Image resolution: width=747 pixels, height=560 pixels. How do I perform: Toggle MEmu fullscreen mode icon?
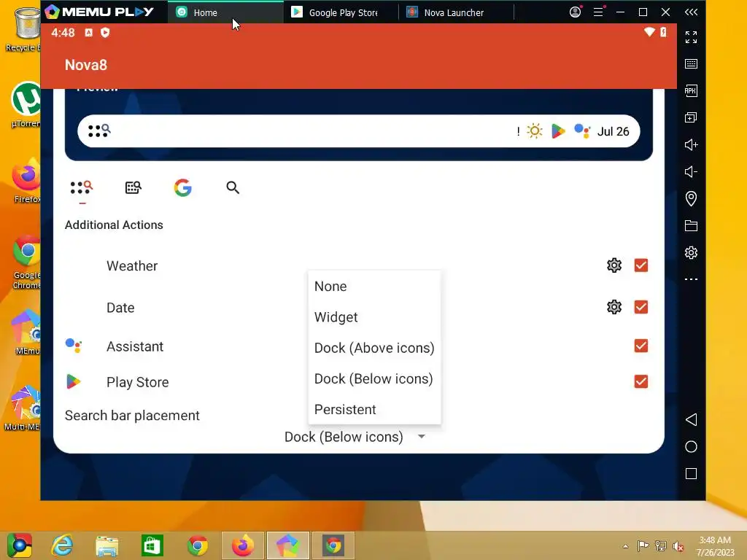691,37
